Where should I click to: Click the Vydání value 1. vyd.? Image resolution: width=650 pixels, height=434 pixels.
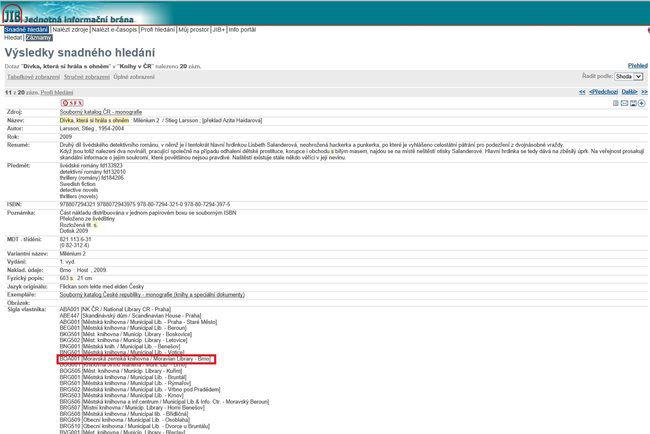(67, 262)
